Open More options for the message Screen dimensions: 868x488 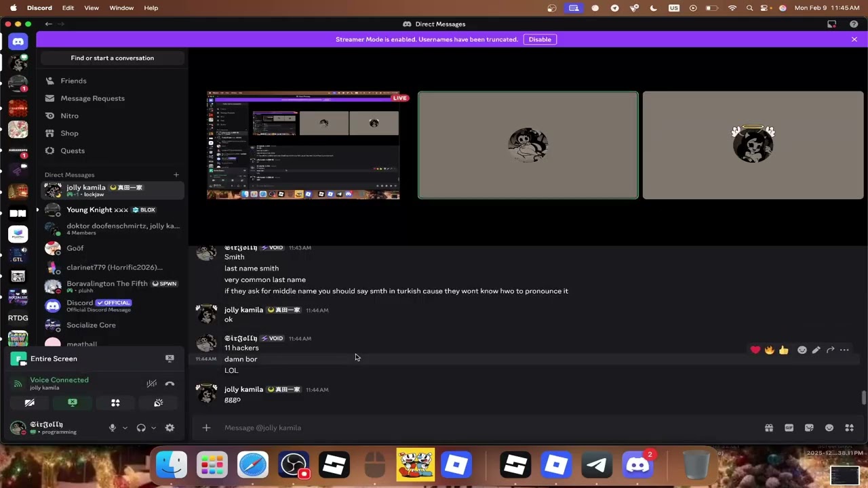[x=844, y=350]
